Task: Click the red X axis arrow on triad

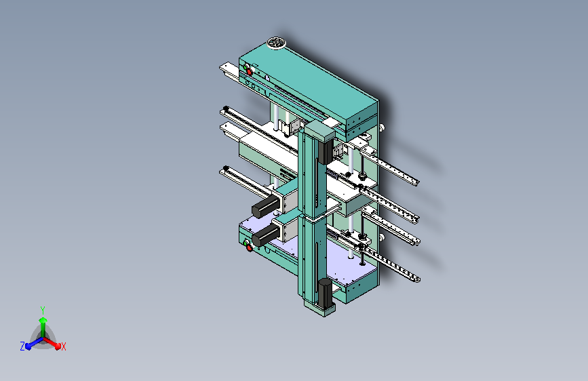Action: [53, 343]
